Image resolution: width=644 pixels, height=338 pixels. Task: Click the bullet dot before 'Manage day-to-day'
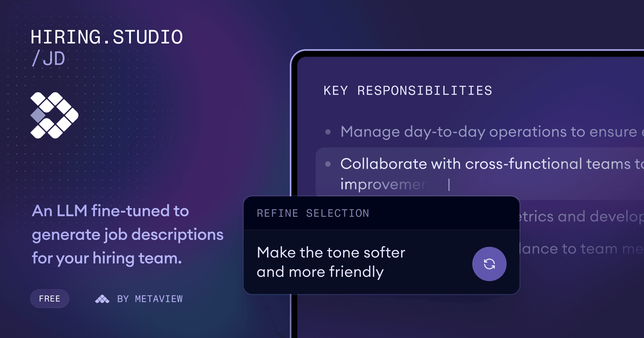click(328, 132)
